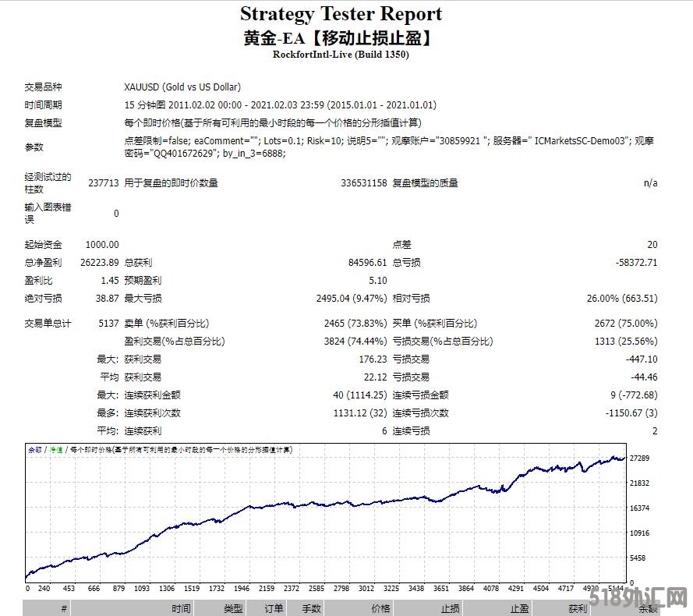Image resolution: width=693 pixels, height=616 pixels.
Task: Click x-axis label 2585
Action: tap(316, 589)
